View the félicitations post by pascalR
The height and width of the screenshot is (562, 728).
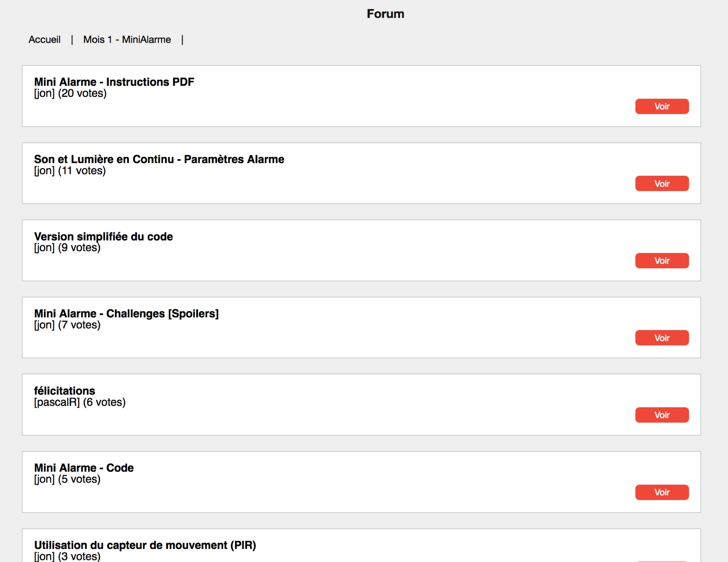coord(662,415)
